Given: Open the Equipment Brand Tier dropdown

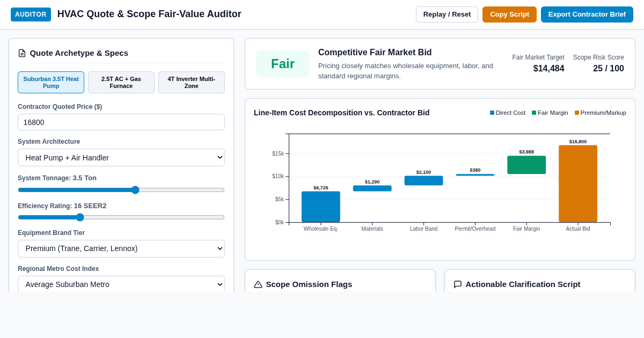Looking at the screenshot, I should pos(121,248).
